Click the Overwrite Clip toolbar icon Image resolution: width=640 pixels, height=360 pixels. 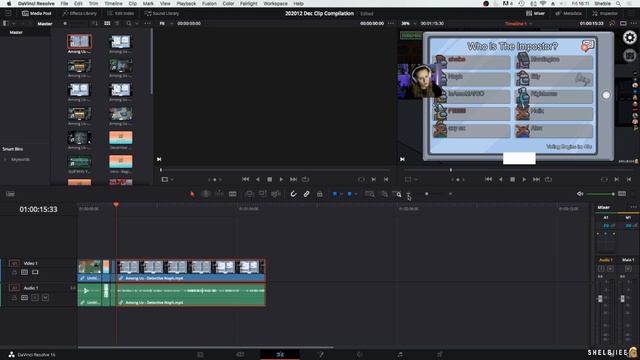(262, 194)
